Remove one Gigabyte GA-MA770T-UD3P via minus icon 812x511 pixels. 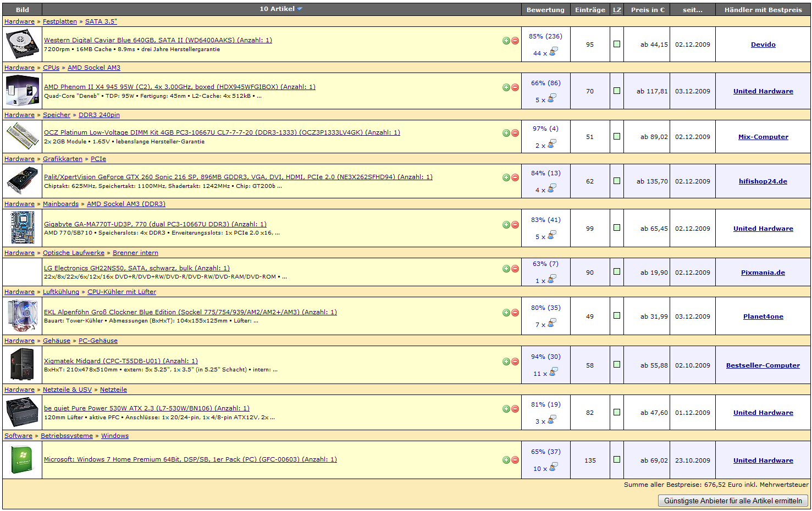pyautogui.click(x=515, y=225)
